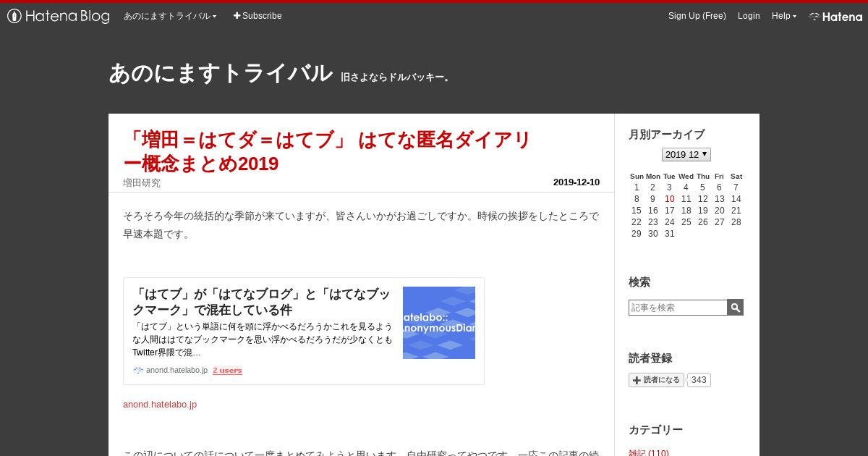Open article 「増田＝はてダ＝はてブ」まとめ2019 title
This screenshot has width=868, height=456.
[328, 151]
